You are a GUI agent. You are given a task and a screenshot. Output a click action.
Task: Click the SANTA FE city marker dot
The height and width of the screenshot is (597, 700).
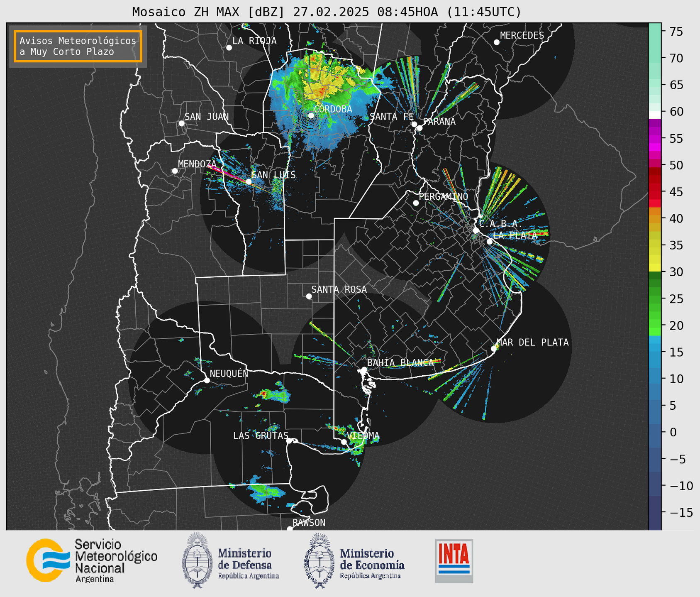[414, 124]
